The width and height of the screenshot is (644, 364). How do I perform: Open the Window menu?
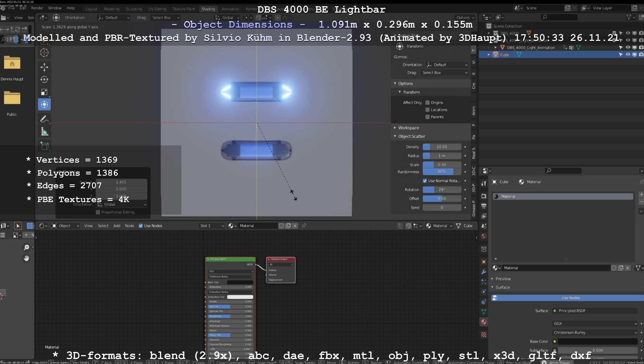54,8
